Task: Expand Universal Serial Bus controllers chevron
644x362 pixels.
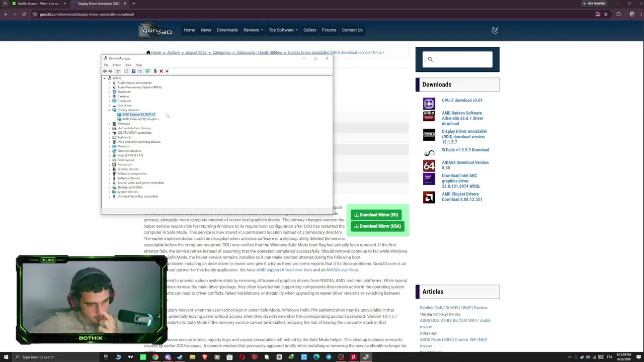Action: coord(109,196)
